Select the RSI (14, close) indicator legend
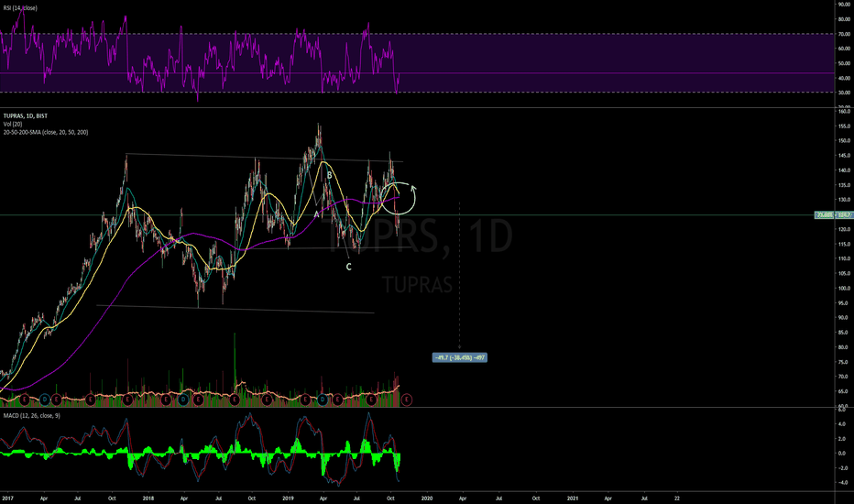The image size is (854, 504). click(x=20, y=8)
